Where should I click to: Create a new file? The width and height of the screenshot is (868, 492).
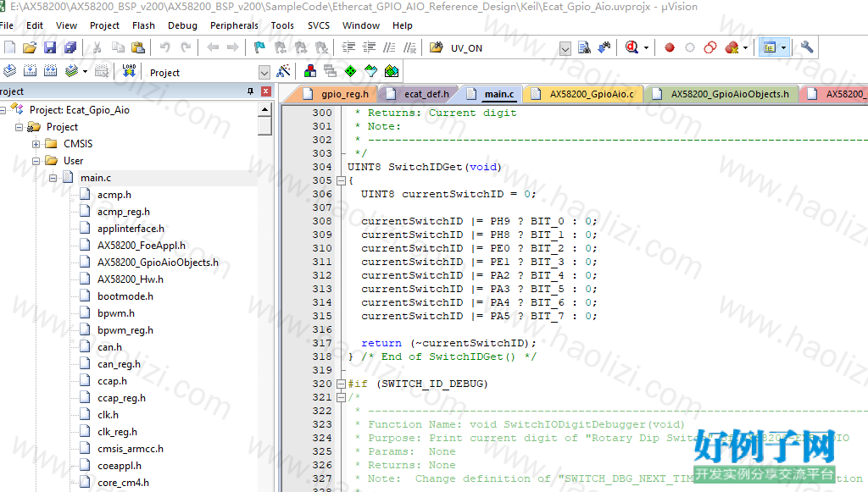pos(10,47)
